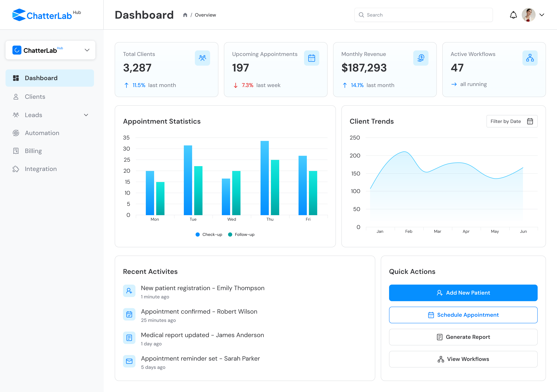Expand the Leads submenu chevron
This screenshot has height=392, width=557.
(x=86, y=115)
